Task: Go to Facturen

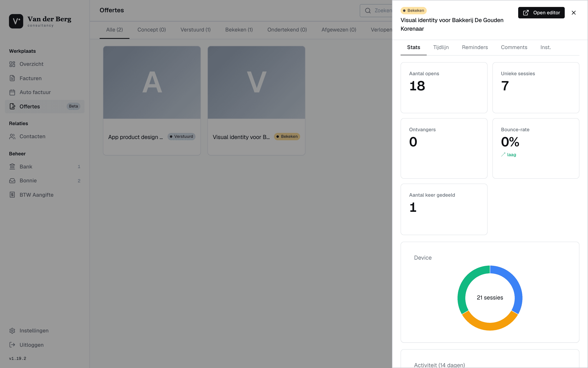Action: [x=45, y=78]
